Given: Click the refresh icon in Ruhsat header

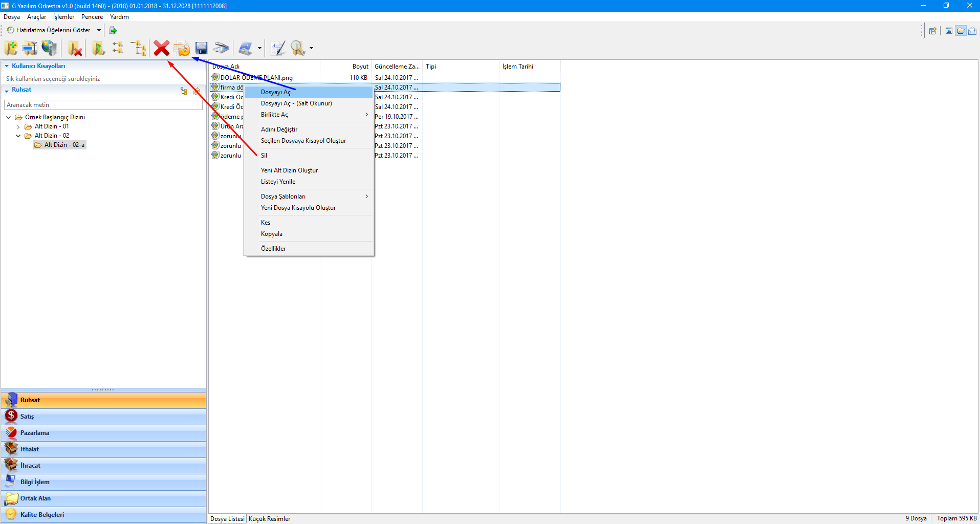Looking at the screenshot, I should click(x=196, y=91).
